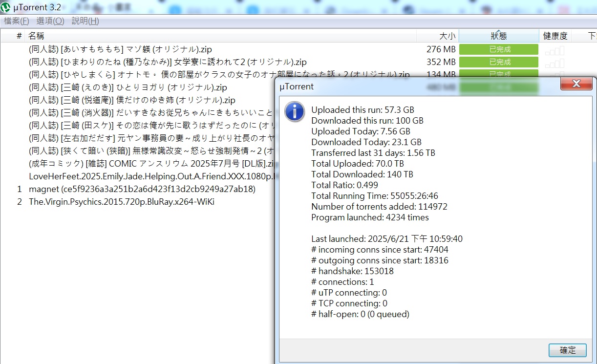Click the 276 MB size value
The width and height of the screenshot is (597, 364).
tap(441, 49)
